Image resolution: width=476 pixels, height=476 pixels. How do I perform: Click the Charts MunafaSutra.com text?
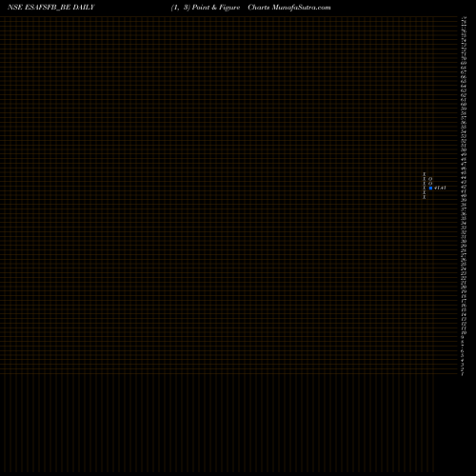(x=289, y=8)
